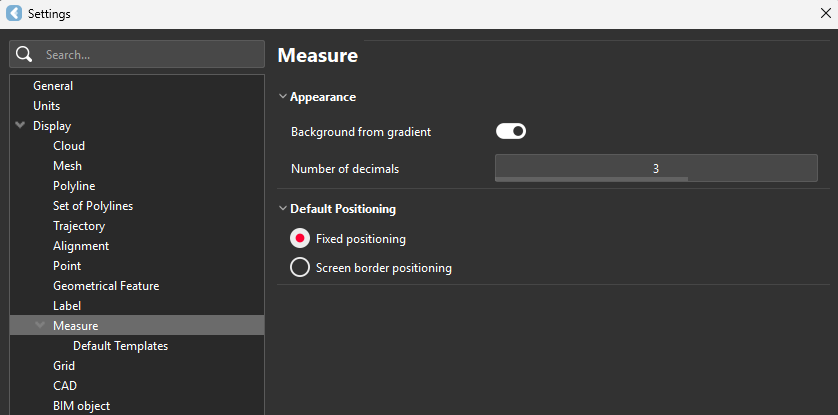
Task: Click the magnifying glass search icon
Action: [x=25, y=54]
